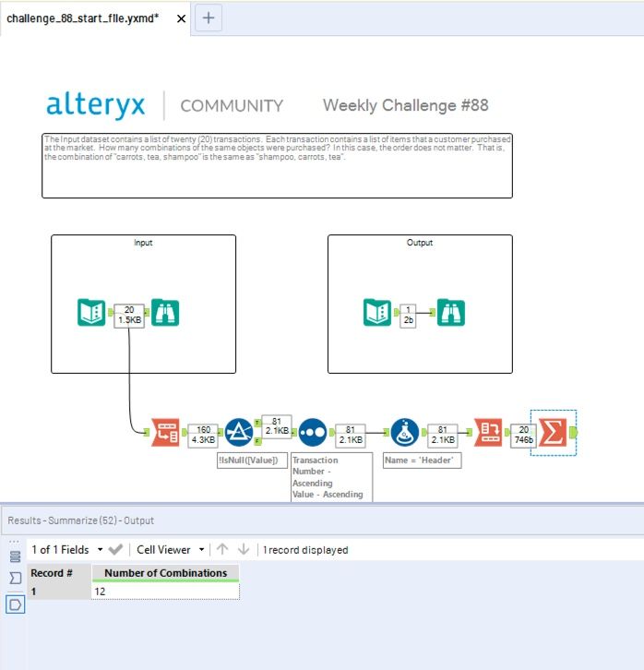The height and width of the screenshot is (670, 644).
Task: Click the Filter tool False output anchor
Action: [257, 441]
